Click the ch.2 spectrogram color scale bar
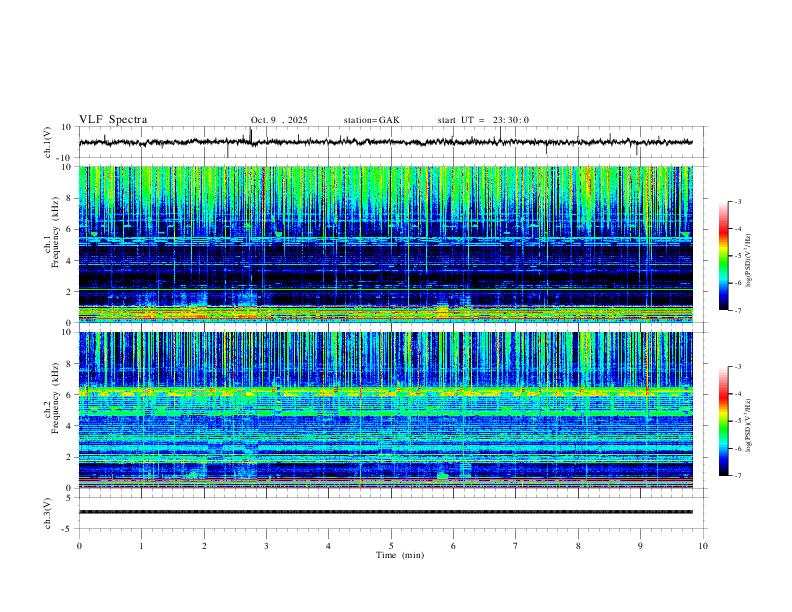 point(723,421)
